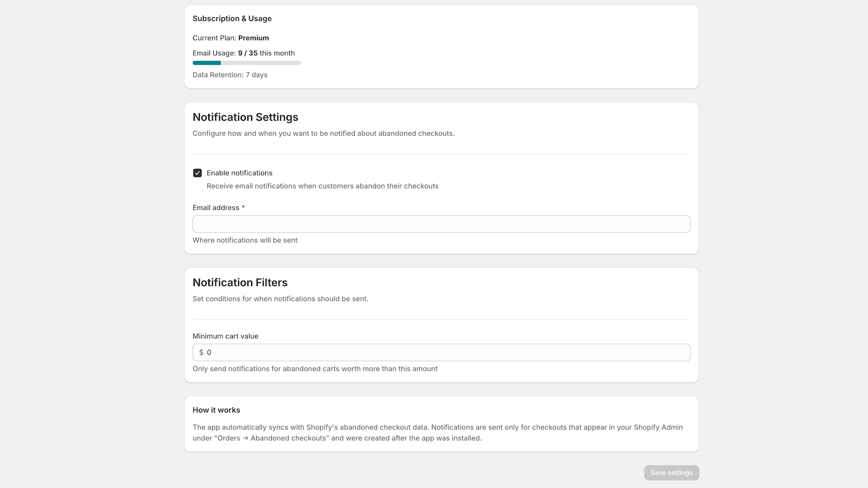Click the 'Receive email notifications' description text
The width and height of the screenshot is (868, 488).
click(322, 186)
